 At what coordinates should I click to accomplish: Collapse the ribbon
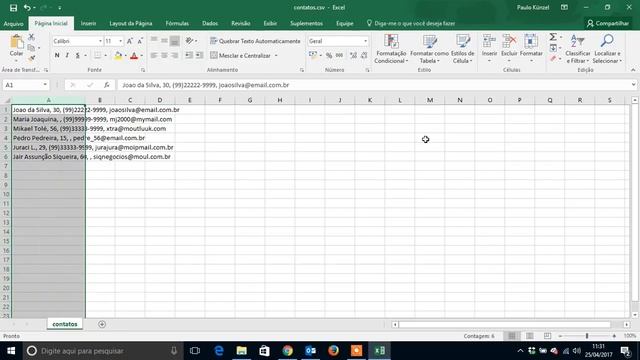coord(633,70)
